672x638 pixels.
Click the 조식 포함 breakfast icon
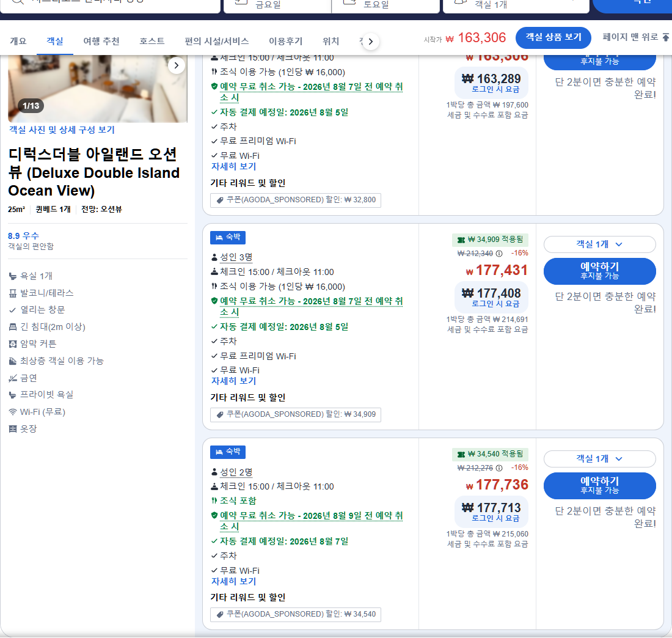(x=214, y=501)
